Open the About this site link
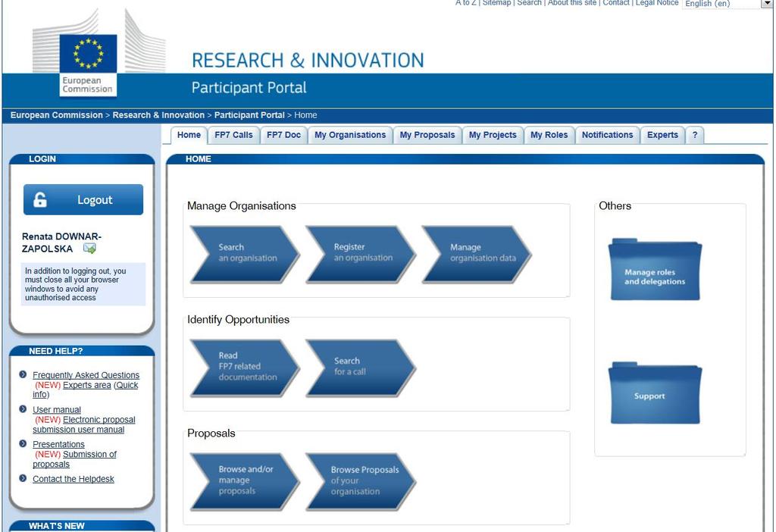The width and height of the screenshot is (776, 532). tap(572, 3)
